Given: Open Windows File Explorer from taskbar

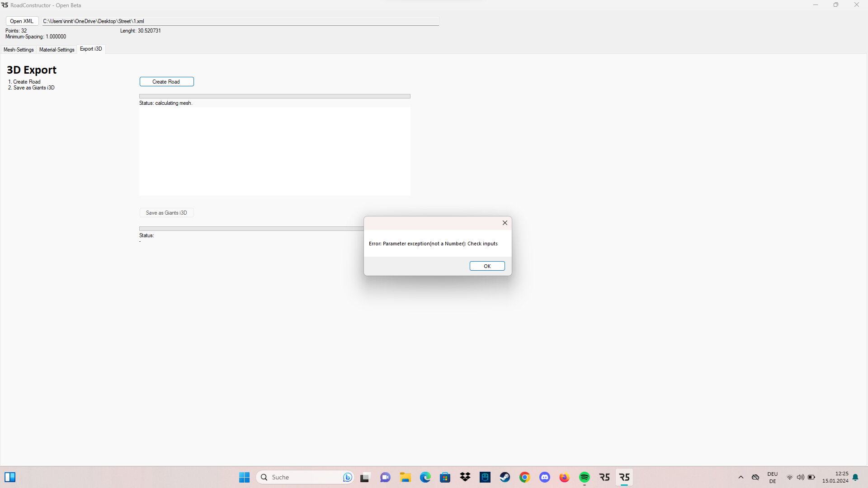Looking at the screenshot, I should (x=405, y=477).
